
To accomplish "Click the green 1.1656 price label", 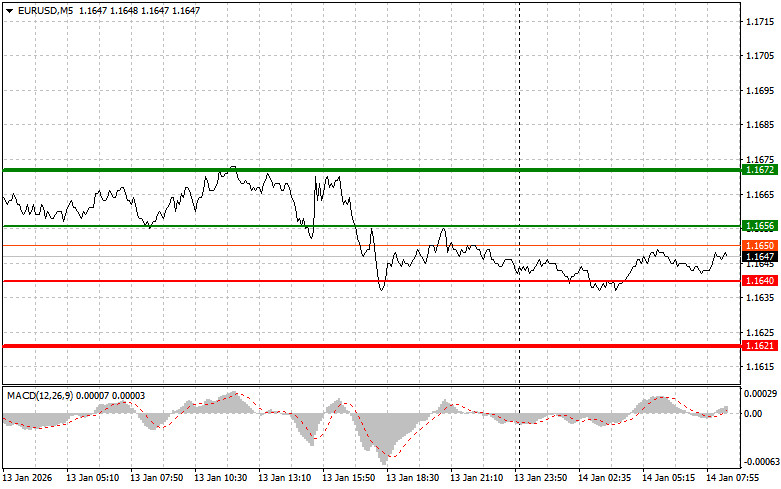I will [759, 226].
